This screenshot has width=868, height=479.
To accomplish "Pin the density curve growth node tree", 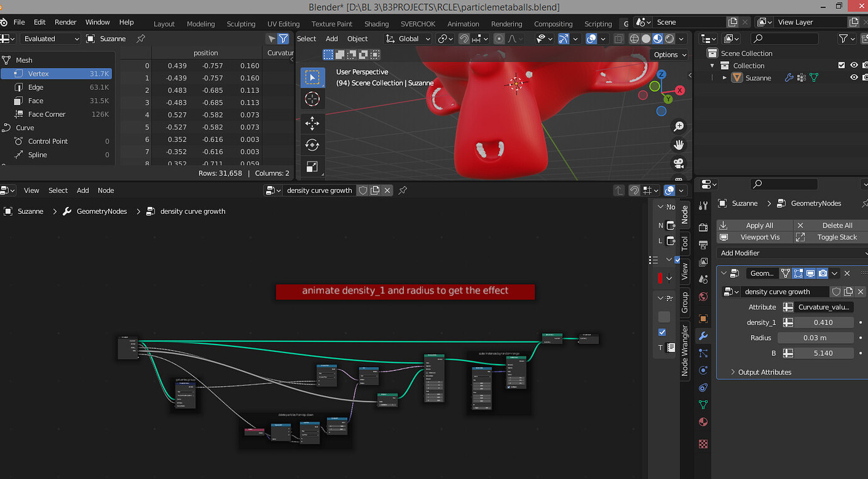I will click(403, 190).
